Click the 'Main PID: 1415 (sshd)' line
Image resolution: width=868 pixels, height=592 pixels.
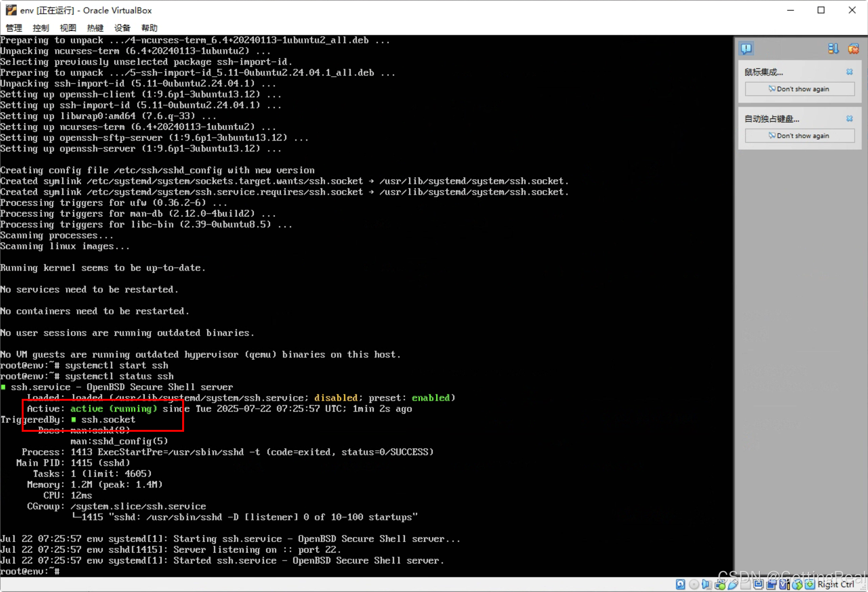click(x=73, y=463)
